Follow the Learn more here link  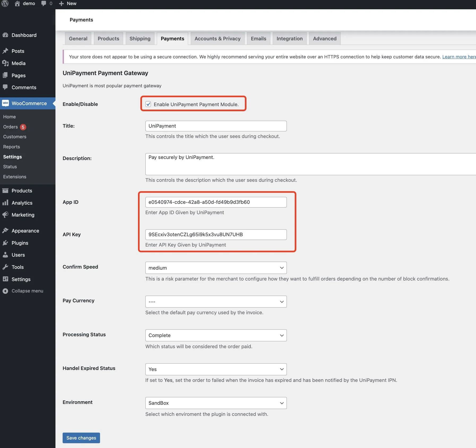tap(459, 57)
